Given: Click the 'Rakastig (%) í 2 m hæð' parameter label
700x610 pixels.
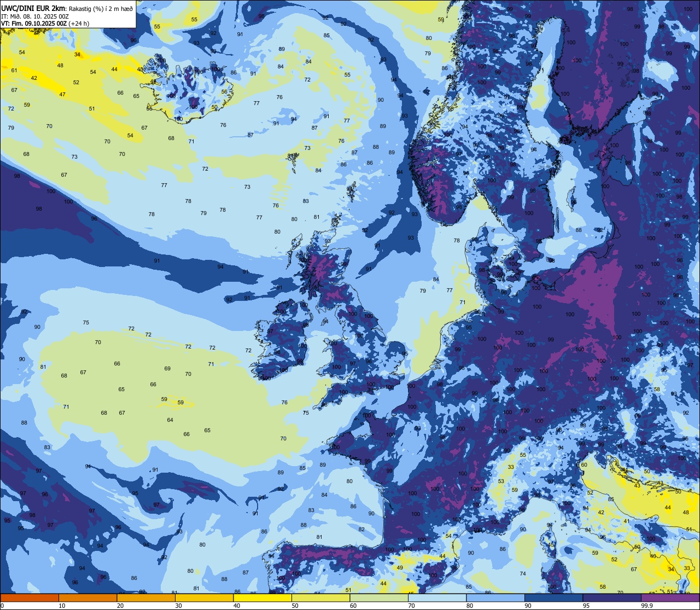Looking at the screenshot, I should (x=100, y=8).
